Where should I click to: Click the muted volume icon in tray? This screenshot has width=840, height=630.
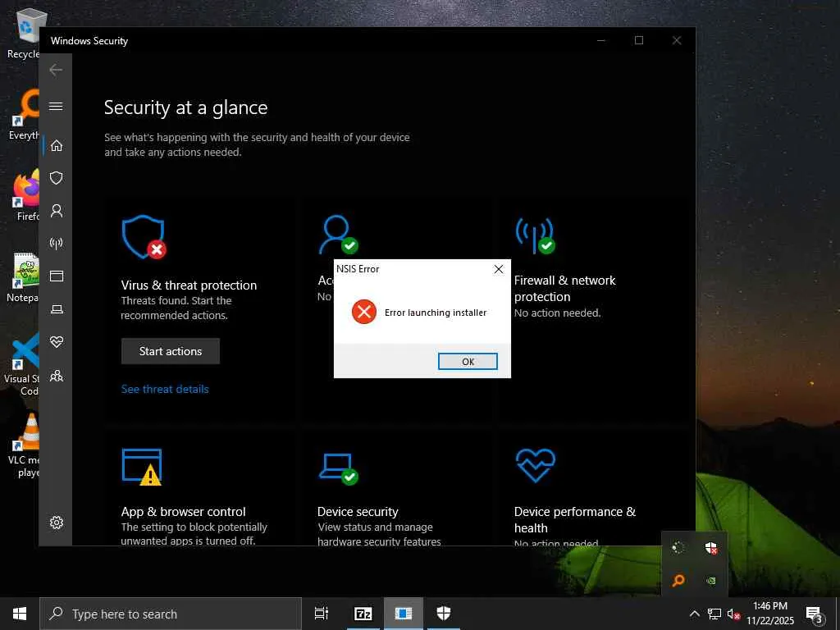[733, 614]
